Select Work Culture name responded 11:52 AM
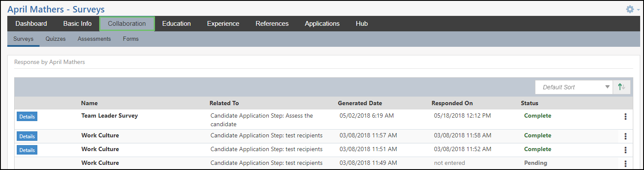The height and width of the screenshot is (170, 644). [100, 149]
